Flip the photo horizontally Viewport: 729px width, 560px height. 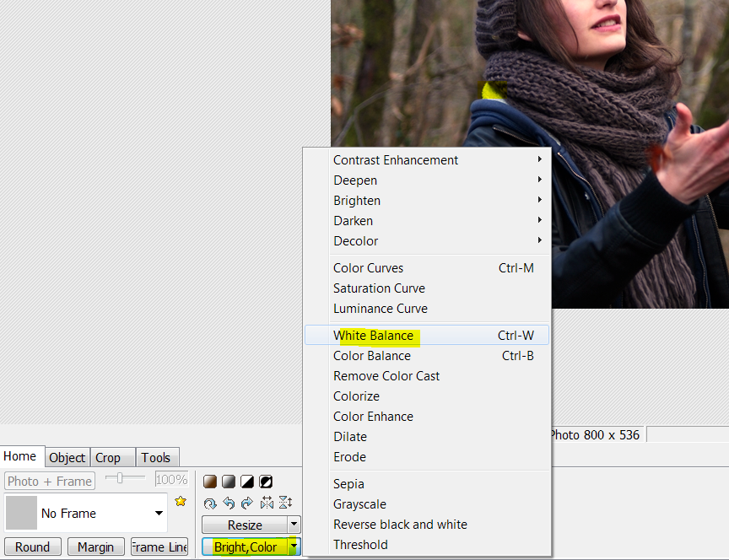267,503
